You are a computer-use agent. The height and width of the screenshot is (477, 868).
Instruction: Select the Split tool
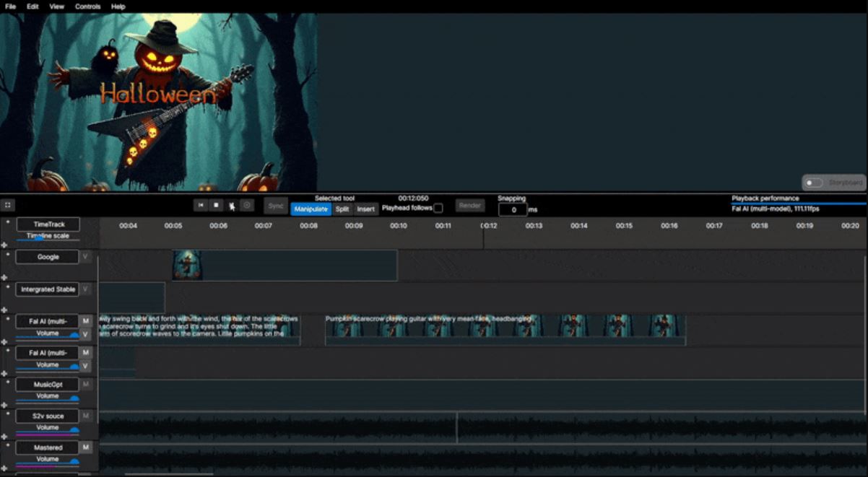(342, 209)
